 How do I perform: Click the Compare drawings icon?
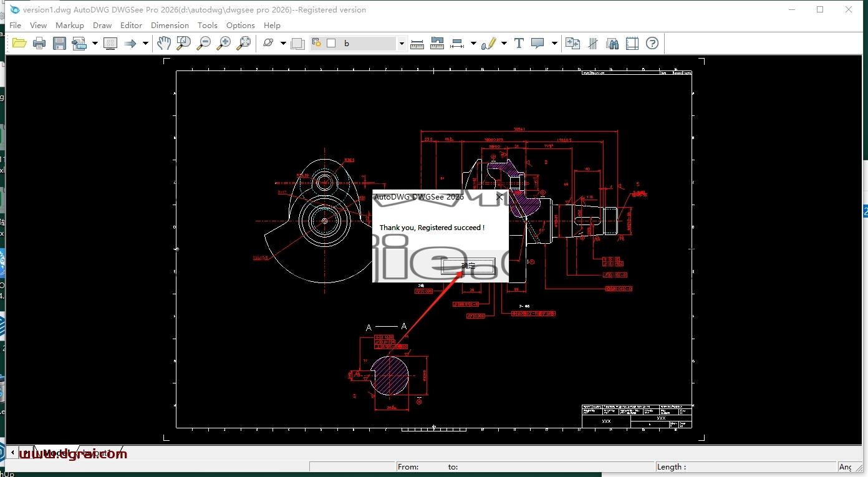572,43
